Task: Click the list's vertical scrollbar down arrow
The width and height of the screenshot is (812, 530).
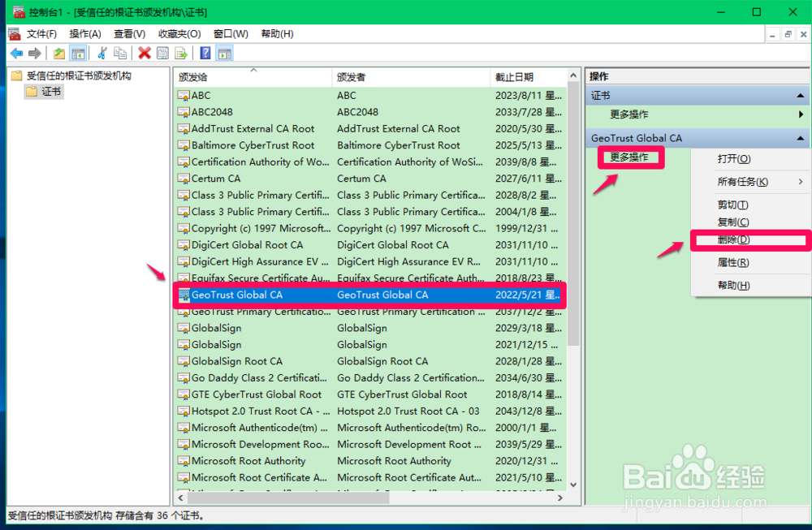Action: 573,485
